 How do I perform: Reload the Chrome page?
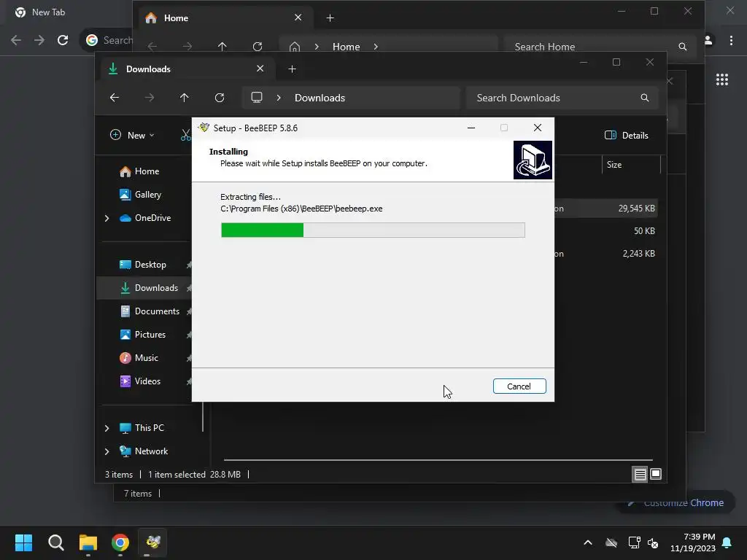coord(63,40)
